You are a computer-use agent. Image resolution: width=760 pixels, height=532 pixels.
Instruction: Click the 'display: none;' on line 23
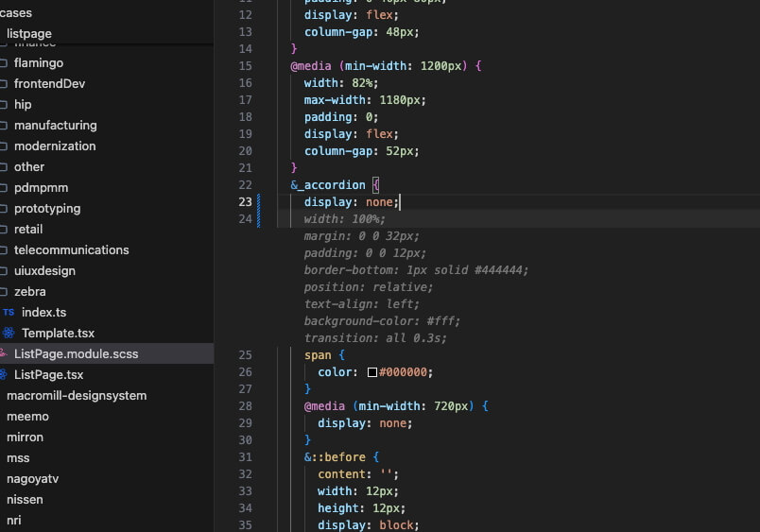coord(352,202)
